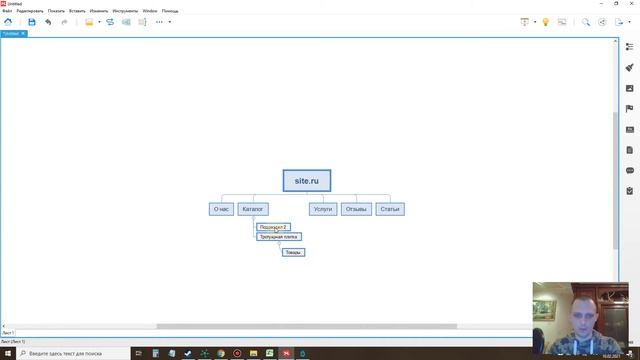Open Steam from the taskbar
This screenshot has width=640, height=360.
[188, 353]
